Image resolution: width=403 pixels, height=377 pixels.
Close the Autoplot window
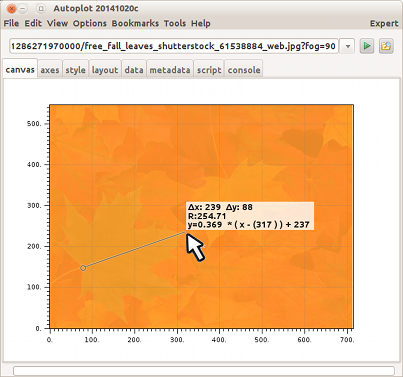coord(11,9)
